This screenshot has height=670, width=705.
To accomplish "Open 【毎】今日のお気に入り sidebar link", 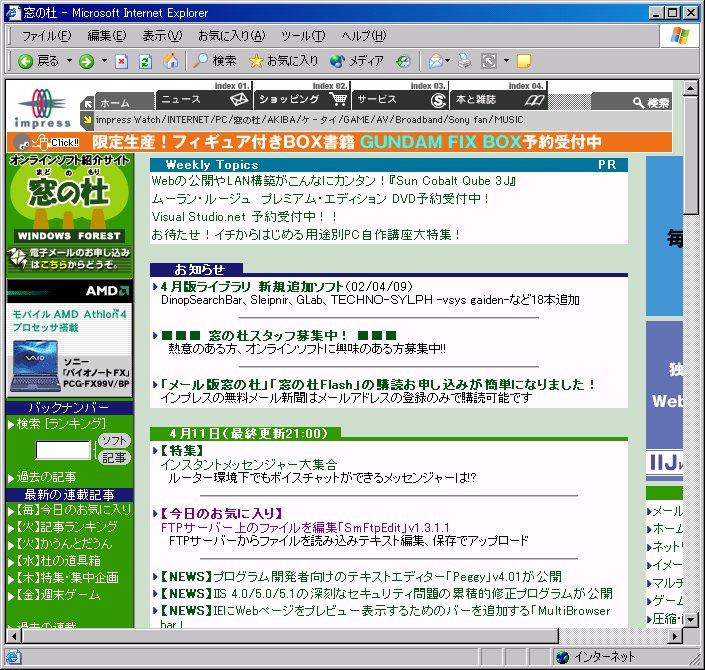I will 74,509.
